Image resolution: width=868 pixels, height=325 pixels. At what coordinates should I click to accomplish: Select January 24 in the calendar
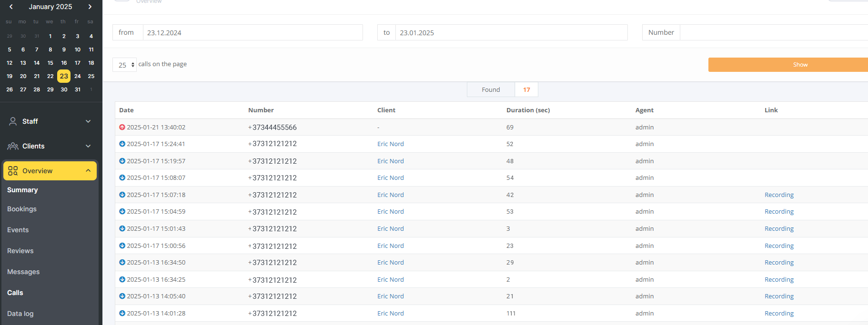coord(78,76)
